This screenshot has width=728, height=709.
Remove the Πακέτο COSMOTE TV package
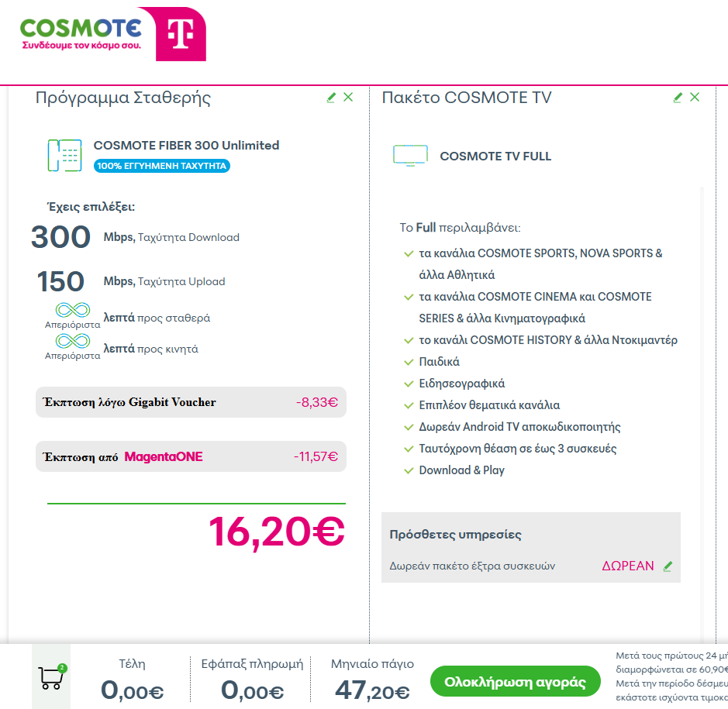click(695, 97)
